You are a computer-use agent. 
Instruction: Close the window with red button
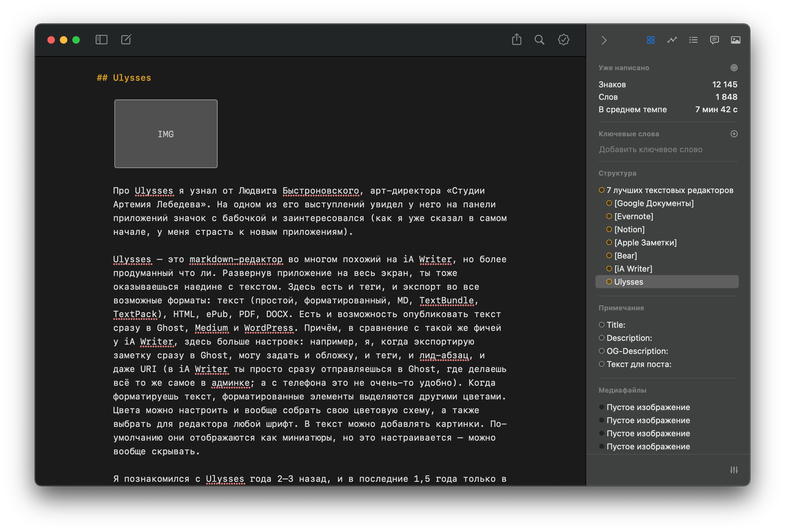pos(51,40)
